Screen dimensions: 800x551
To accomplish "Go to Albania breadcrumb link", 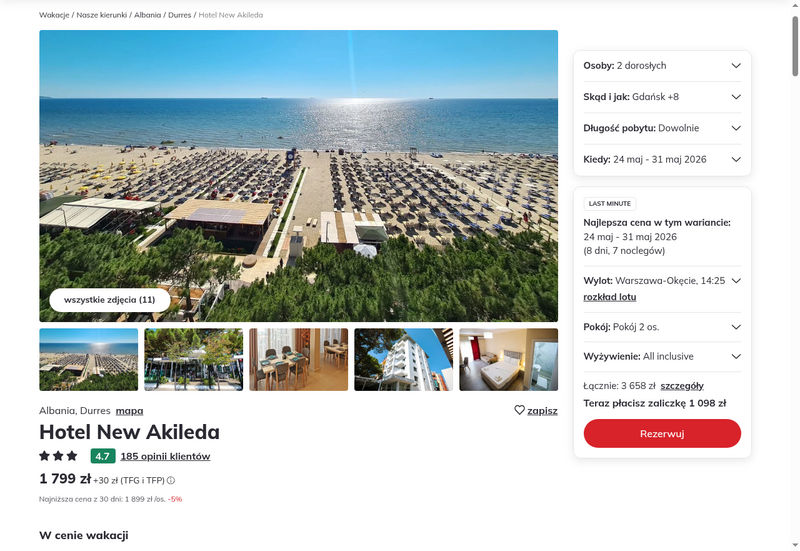I will 147,15.
